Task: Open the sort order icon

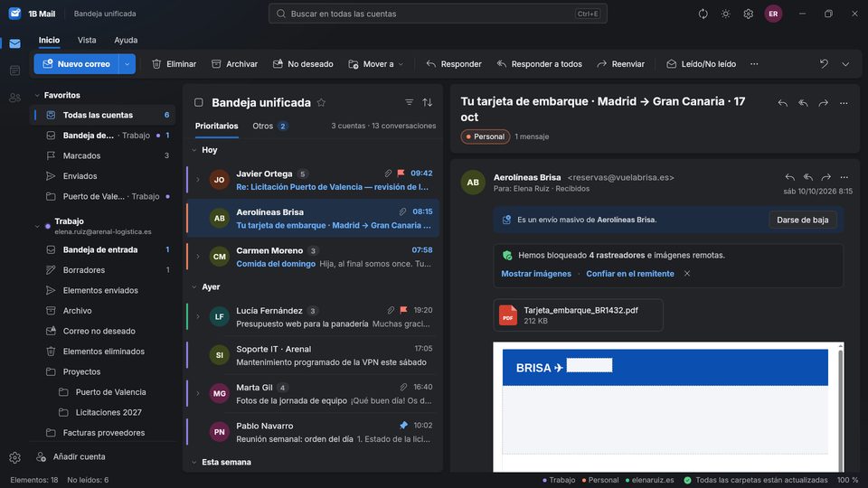Action: click(x=428, y=102)
